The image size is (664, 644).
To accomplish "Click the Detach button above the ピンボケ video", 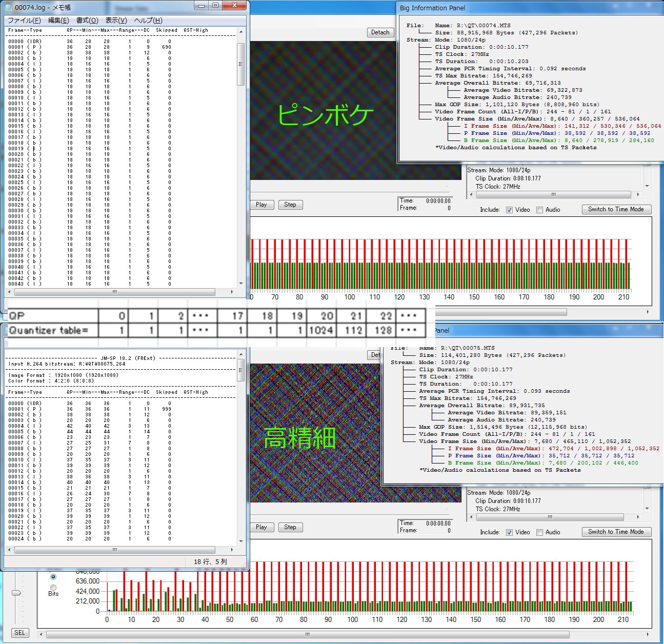I will [380, 32].
